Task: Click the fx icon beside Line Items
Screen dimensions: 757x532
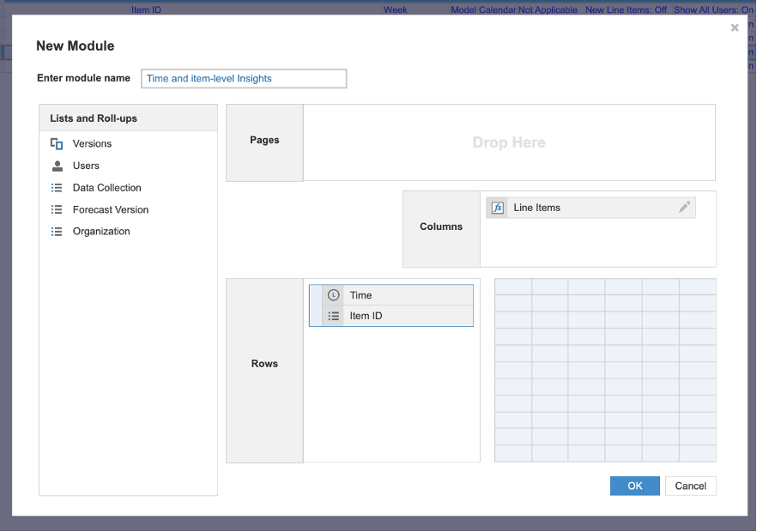Action: tap(497, 207)
